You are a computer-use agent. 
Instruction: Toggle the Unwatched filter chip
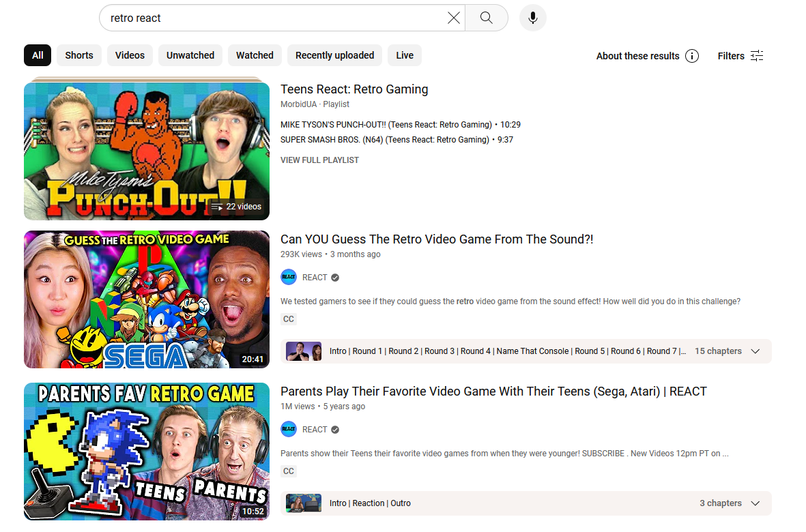(x=190, y=55)
